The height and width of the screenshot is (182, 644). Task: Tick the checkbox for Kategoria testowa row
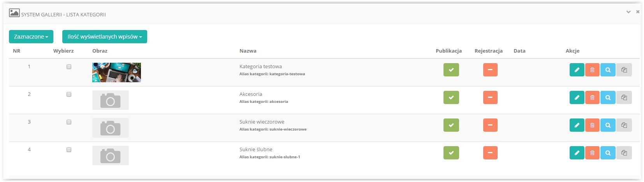pos(69,67)
